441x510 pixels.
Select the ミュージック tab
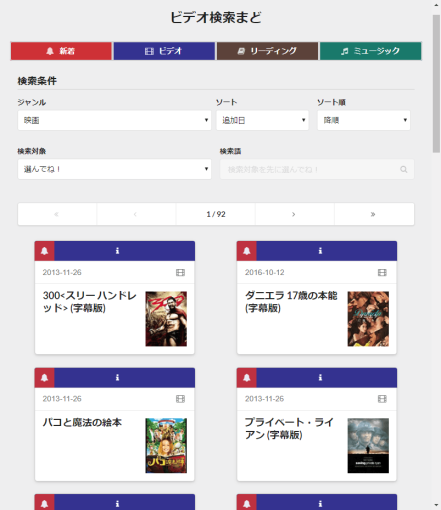pos(370,51)
